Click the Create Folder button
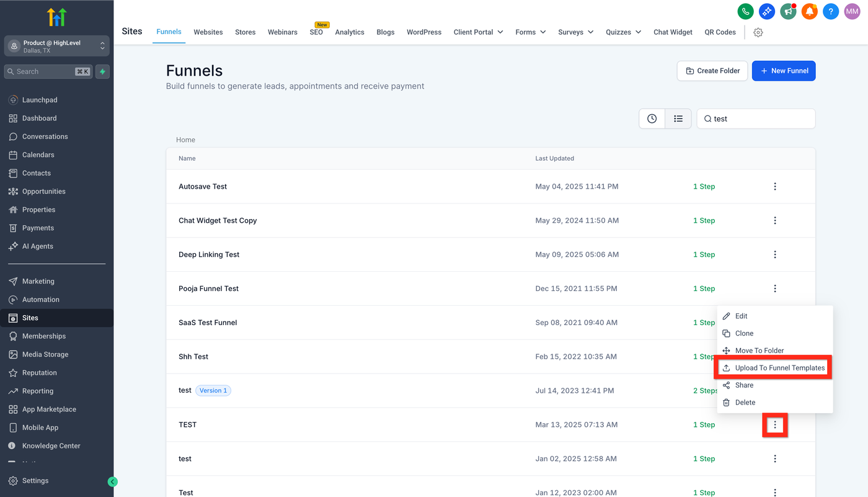Screen dimensions: 868x497 coord(712,71)
